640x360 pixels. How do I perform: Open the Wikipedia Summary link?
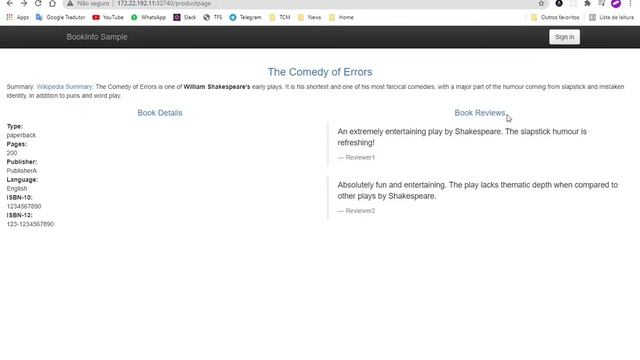click(65, 87)
